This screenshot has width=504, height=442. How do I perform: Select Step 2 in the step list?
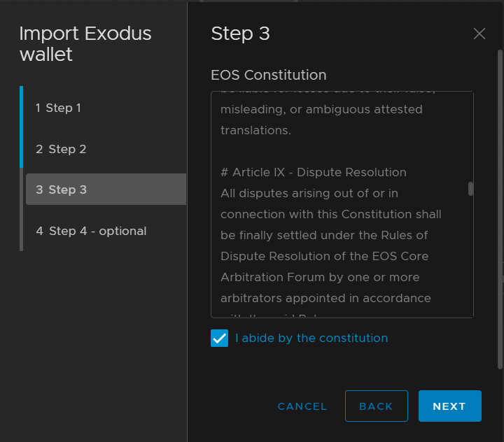61,149
